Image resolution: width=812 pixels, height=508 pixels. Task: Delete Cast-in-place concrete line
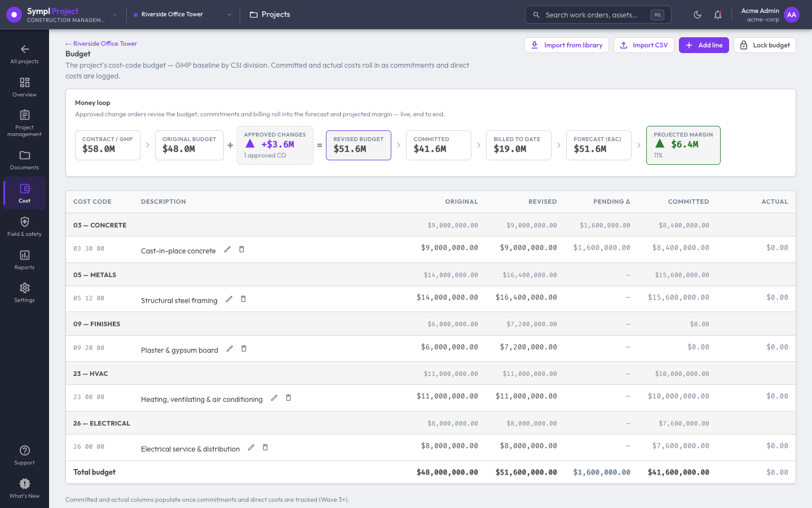click(x=241, y=249)
